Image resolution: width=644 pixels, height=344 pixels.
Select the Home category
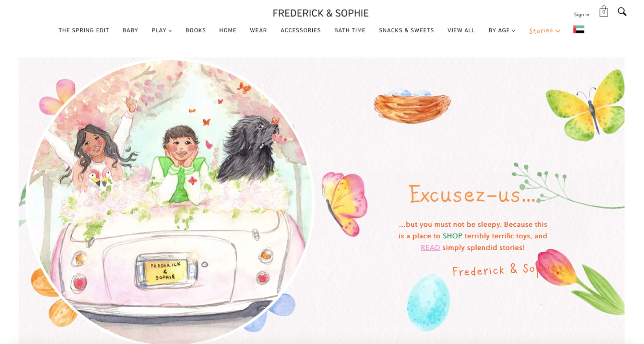coord(228,30)
